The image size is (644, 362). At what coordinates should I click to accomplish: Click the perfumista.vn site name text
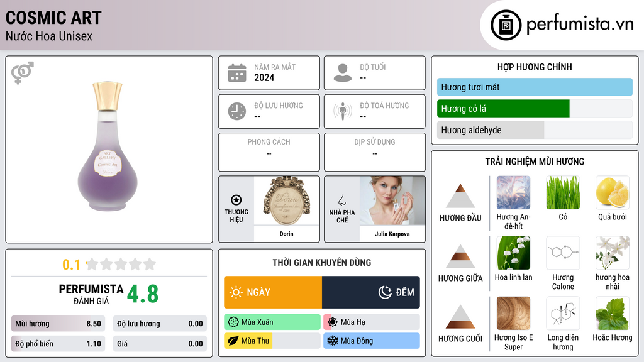coord(580,23)
